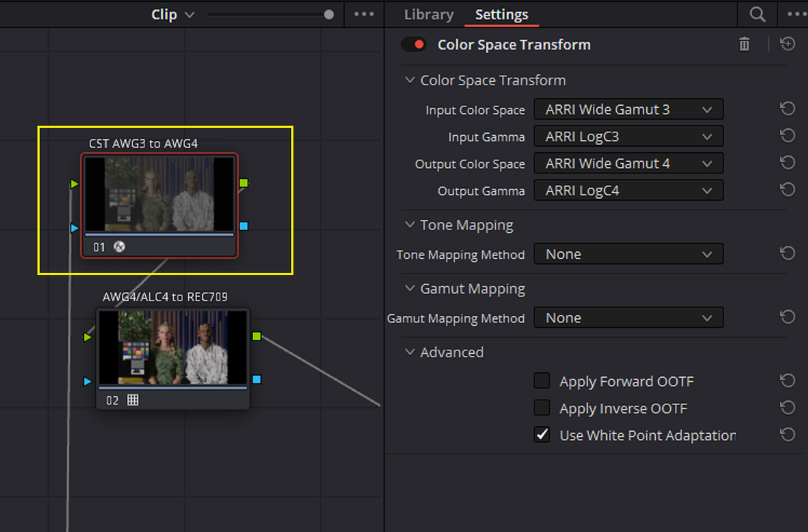Collapse the Tone Mapping section

pyautogui.click(x=409, y=225)
